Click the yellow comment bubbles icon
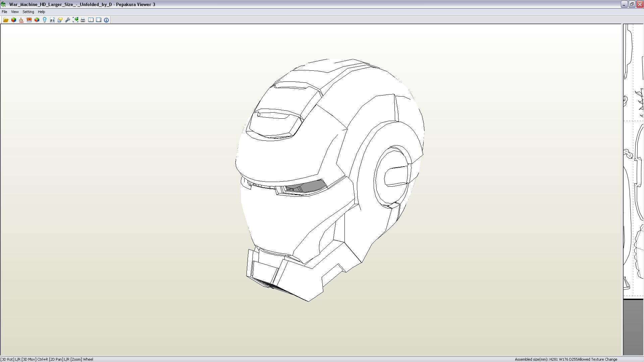 tap(60, 20)
